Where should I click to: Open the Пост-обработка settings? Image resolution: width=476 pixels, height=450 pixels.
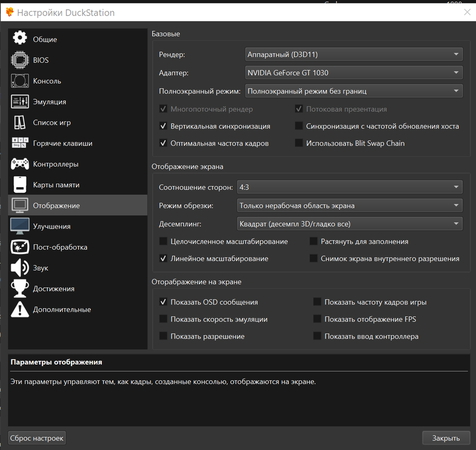(78, 247)
